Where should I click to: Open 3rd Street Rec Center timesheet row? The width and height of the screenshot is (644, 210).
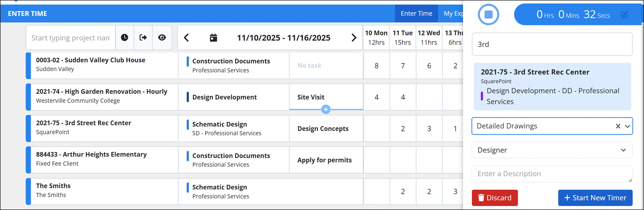pyautogui.click(x=102, y=128)
